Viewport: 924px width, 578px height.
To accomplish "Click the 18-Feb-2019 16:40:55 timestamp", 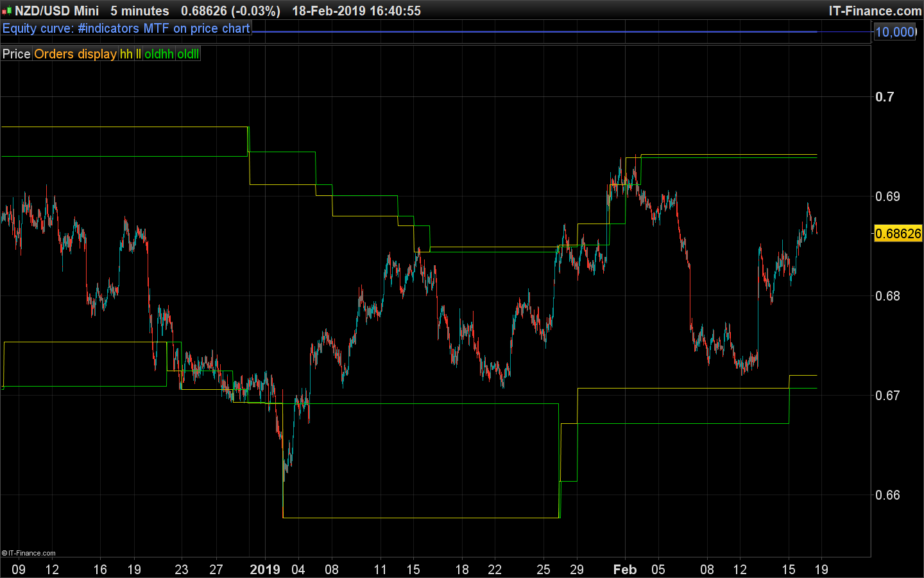I will (x=356, y=11).
